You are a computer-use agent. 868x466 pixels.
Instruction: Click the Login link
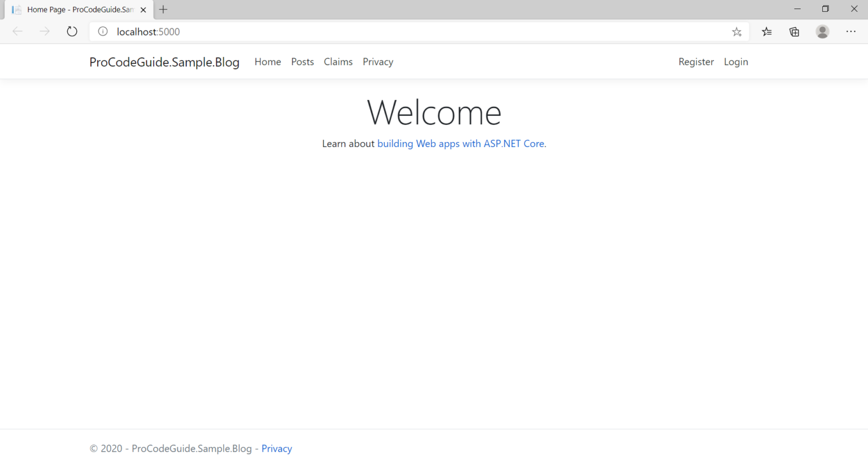click(736, 62)
